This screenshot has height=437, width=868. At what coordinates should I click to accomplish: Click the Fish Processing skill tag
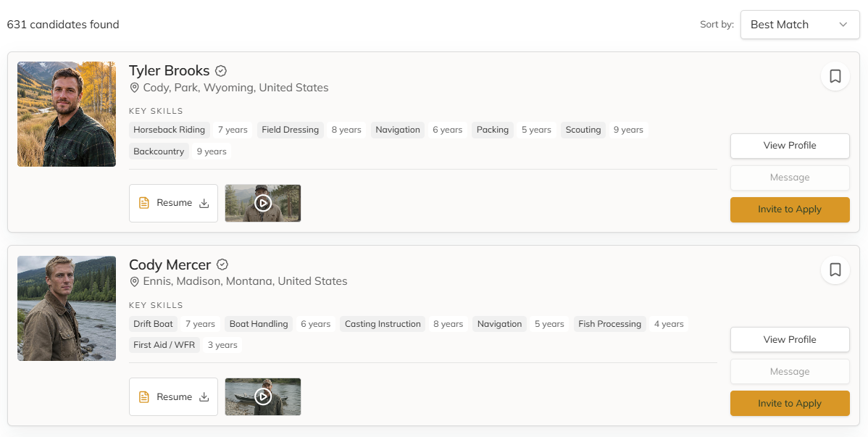609,324
